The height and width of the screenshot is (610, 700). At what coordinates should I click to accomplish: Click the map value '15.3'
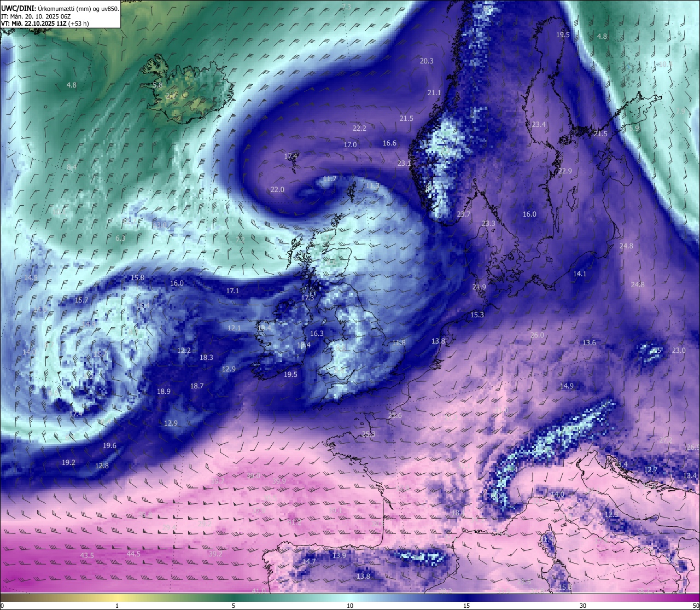(477, 315)
